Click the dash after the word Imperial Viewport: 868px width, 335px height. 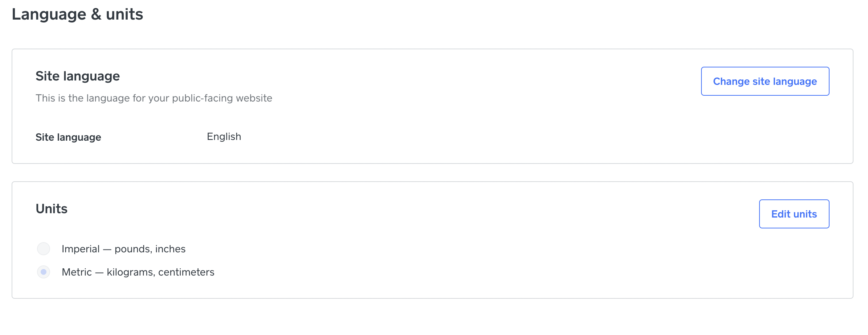(107, 249)
